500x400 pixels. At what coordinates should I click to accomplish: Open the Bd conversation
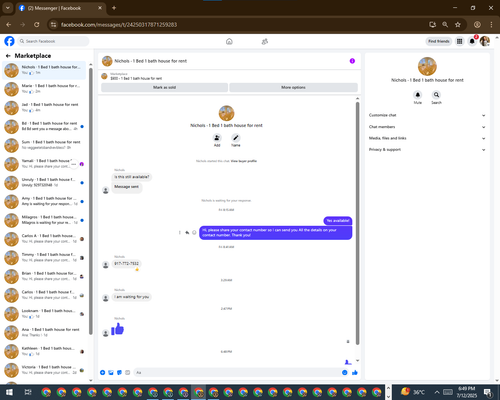click(x=44, y=126)
